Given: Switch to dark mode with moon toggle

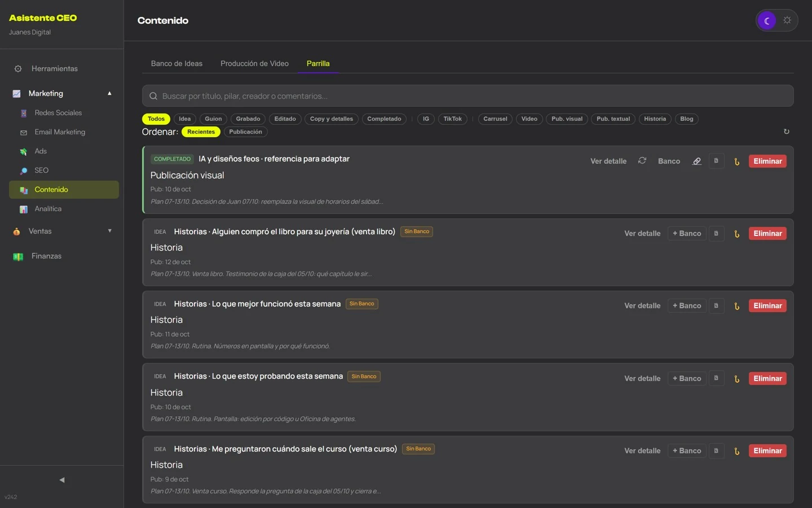Looking at the screenshot, I should tap(767, 21).
